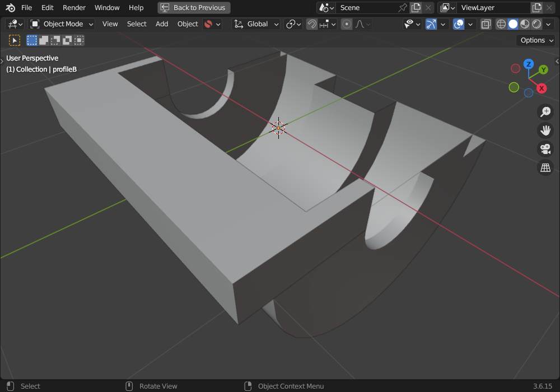
Task: Open the Object menu in viewport header
Action: click(x=188, y=24)
